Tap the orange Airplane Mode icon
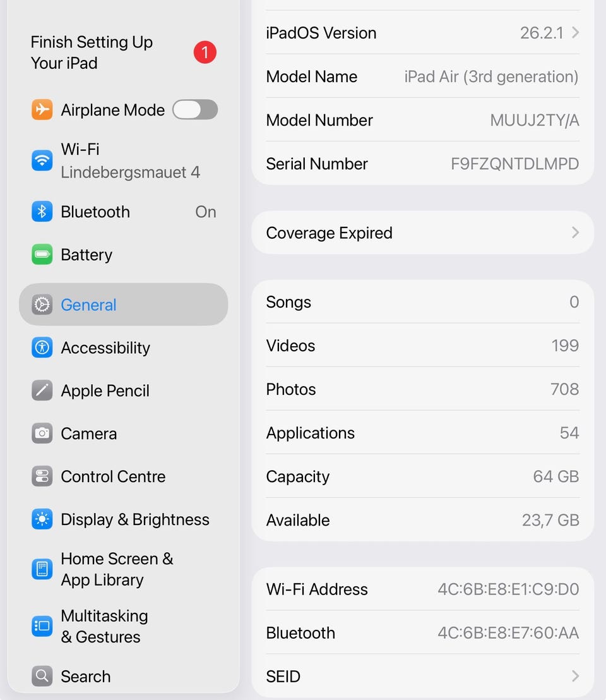 pyautogui.click(x=42, y=110)
